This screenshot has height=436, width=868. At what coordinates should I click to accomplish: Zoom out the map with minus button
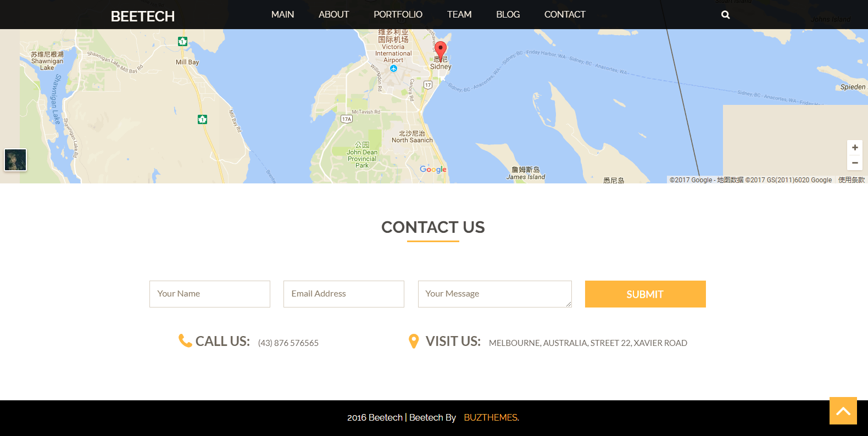tap(855, 163)
